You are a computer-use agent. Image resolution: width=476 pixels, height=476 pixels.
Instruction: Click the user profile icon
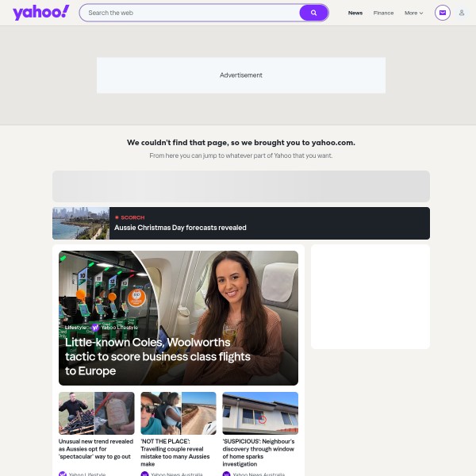coord(462,13)
